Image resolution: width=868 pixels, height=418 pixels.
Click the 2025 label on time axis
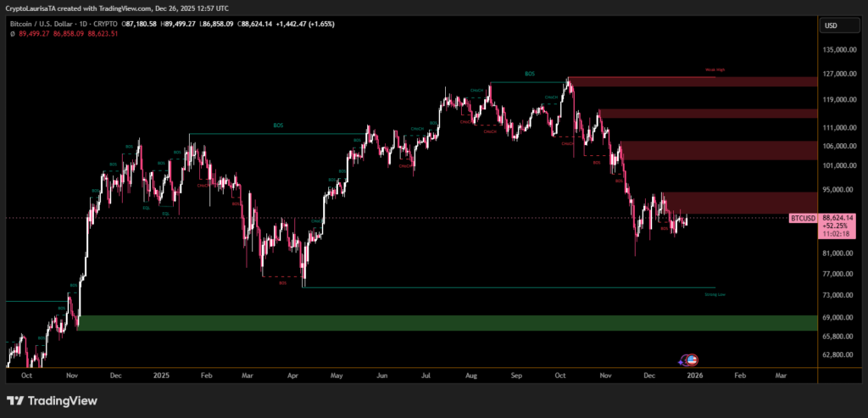click(x=161, y=374)
